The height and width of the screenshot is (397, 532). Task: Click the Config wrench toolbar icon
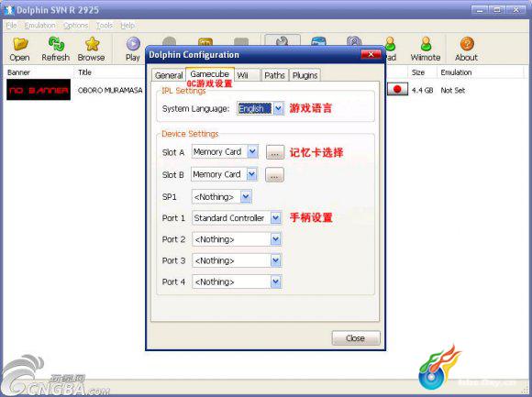(282, 40)
